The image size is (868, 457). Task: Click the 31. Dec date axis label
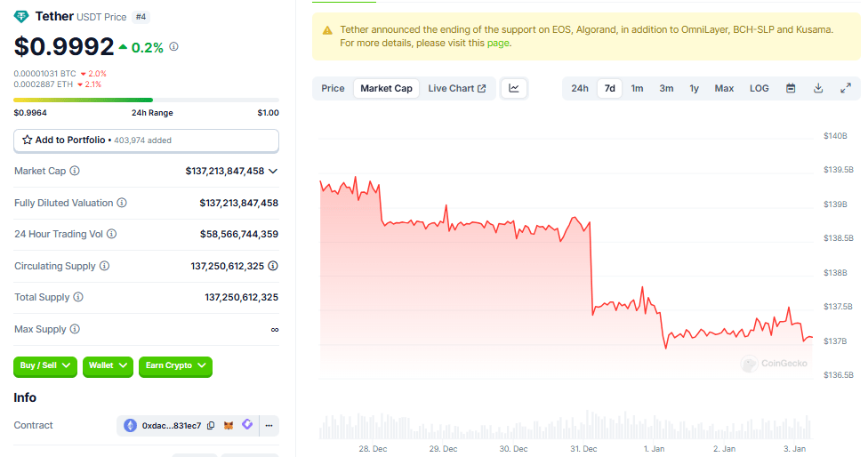point(583,449)
